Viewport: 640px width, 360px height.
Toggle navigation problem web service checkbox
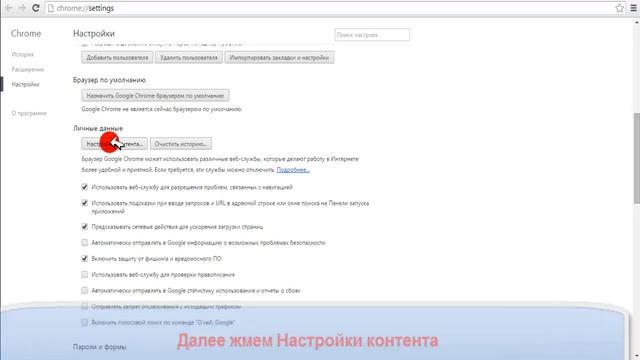pos(84,187)
